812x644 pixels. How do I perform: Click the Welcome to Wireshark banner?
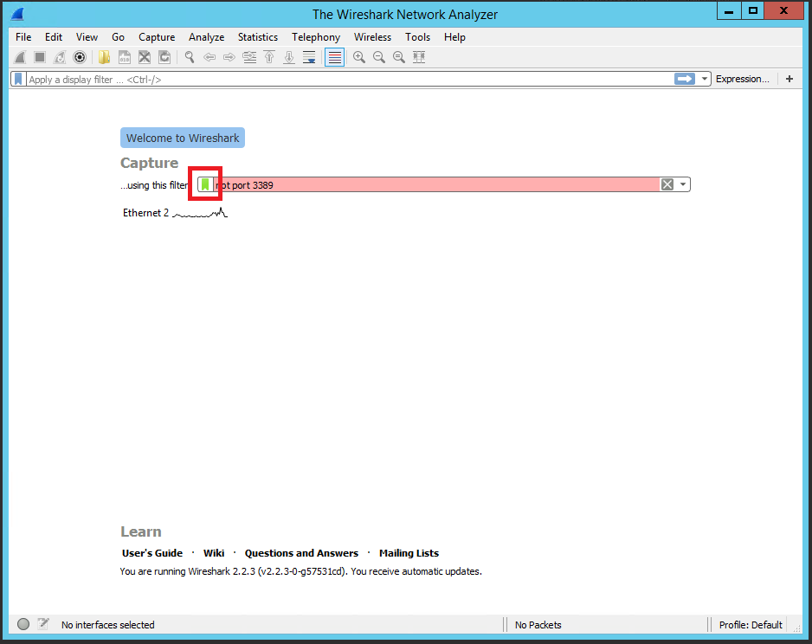click(x=183, y=138)
